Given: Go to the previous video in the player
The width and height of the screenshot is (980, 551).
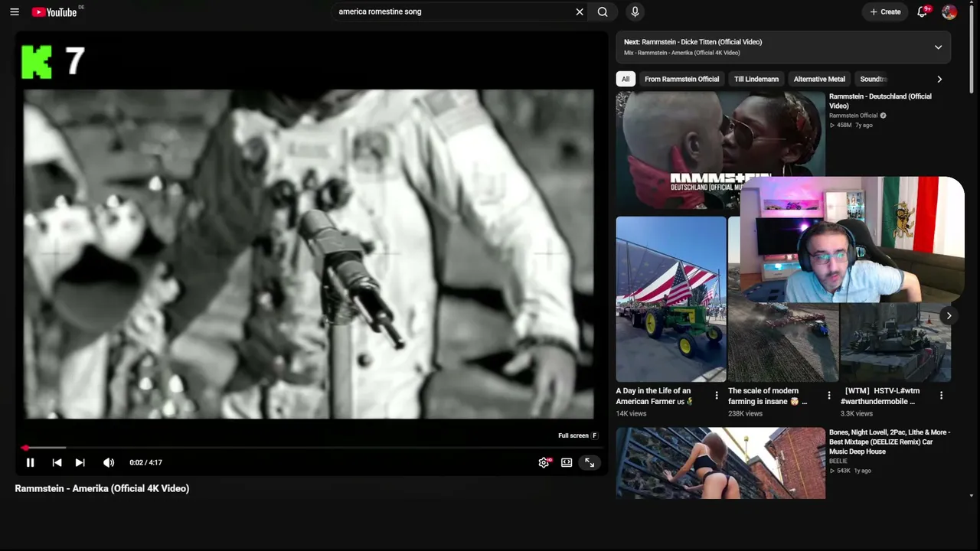Looking at the screenshot, I should click(x=57, y=462).
